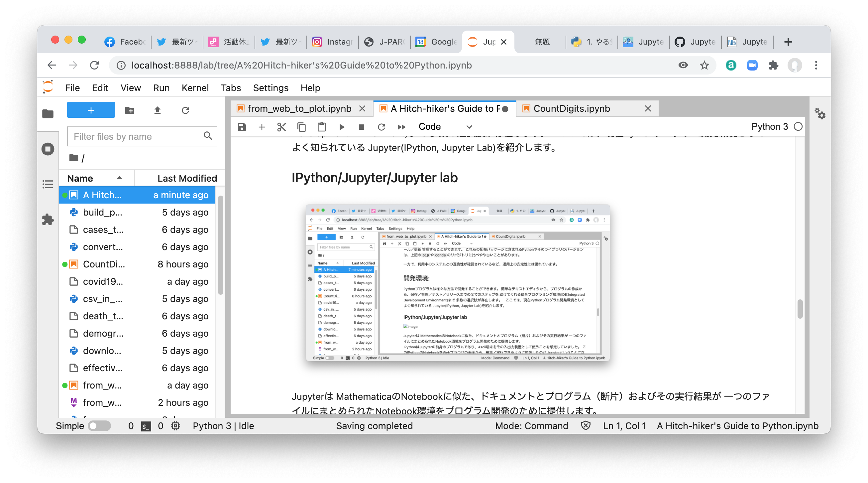Open the Tabs menu
Screen dimensions: 868x483
tap(231, 88)
